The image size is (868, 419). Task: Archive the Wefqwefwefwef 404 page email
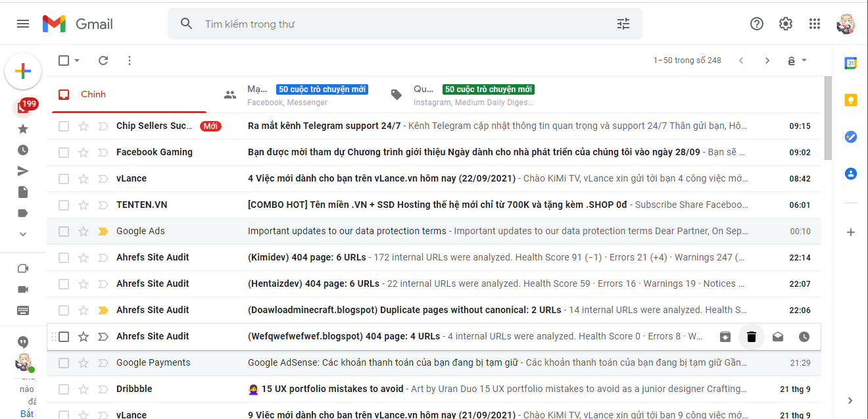pos(725,337)
